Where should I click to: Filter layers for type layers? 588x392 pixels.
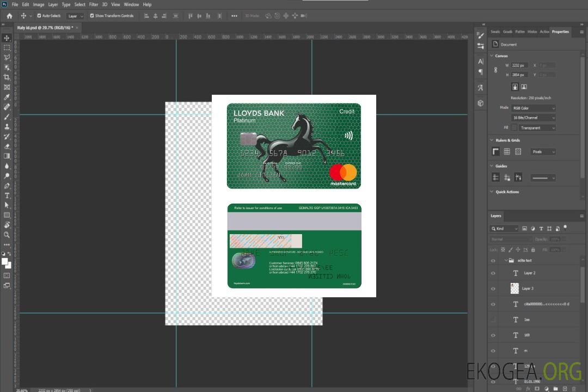541,229
